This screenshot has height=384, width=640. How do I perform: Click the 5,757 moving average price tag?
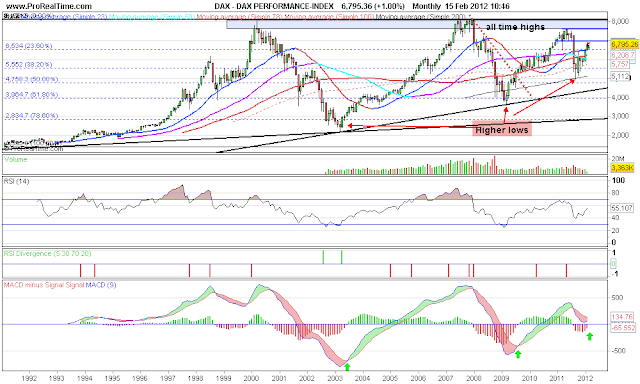(620, 64)
